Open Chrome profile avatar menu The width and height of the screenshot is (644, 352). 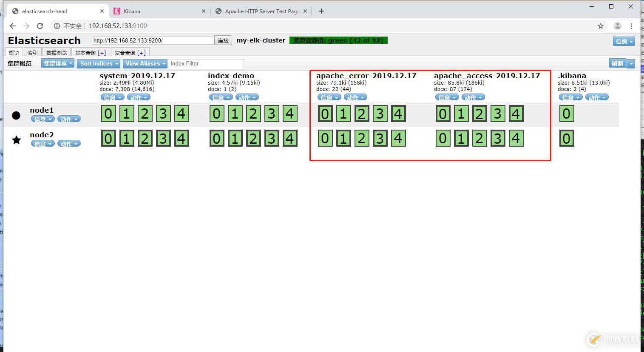618,26
